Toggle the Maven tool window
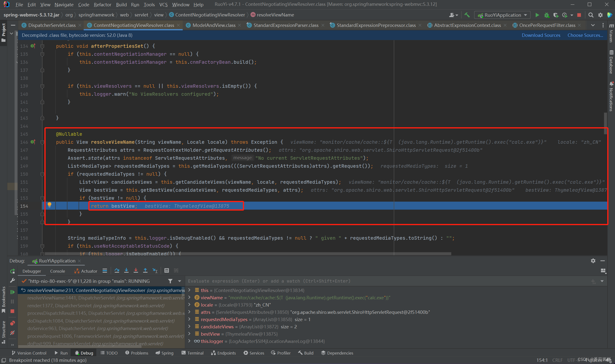The width and height of the screenshot is (615, 364). pos(611,33)
